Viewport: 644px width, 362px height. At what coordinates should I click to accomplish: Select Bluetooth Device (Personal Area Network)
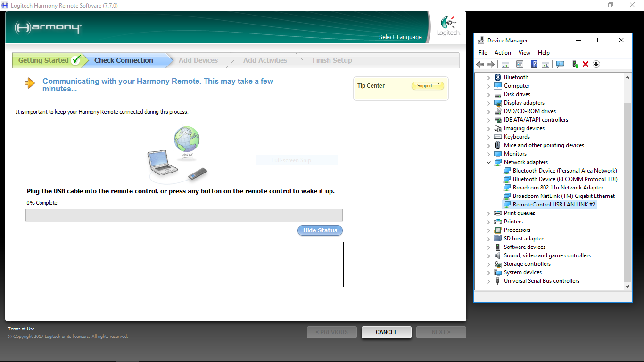pyautogui.click(x=565, y=171)
